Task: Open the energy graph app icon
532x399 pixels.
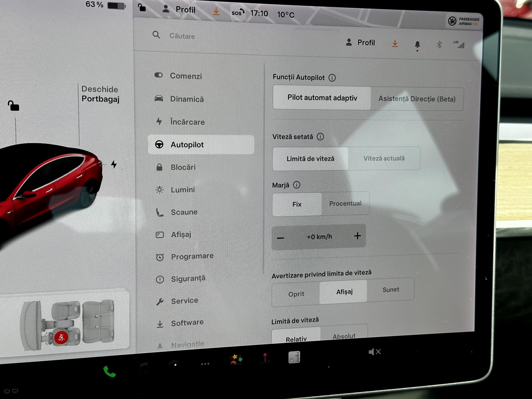Action: pos(294,357)
